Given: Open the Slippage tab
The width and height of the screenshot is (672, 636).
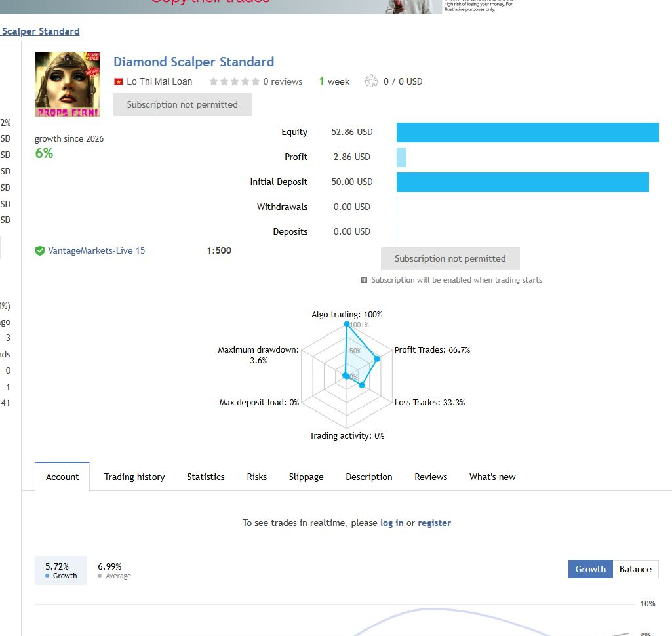Looking at the screenshot, I should click(x=306, y=477).
